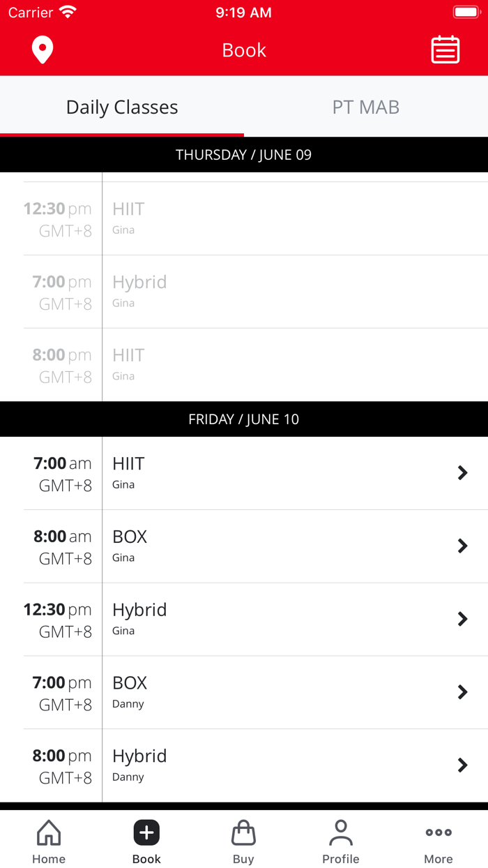Tap the Book plus icon
The height and width of the screenshot is (868, 488).
coord(146,833)
